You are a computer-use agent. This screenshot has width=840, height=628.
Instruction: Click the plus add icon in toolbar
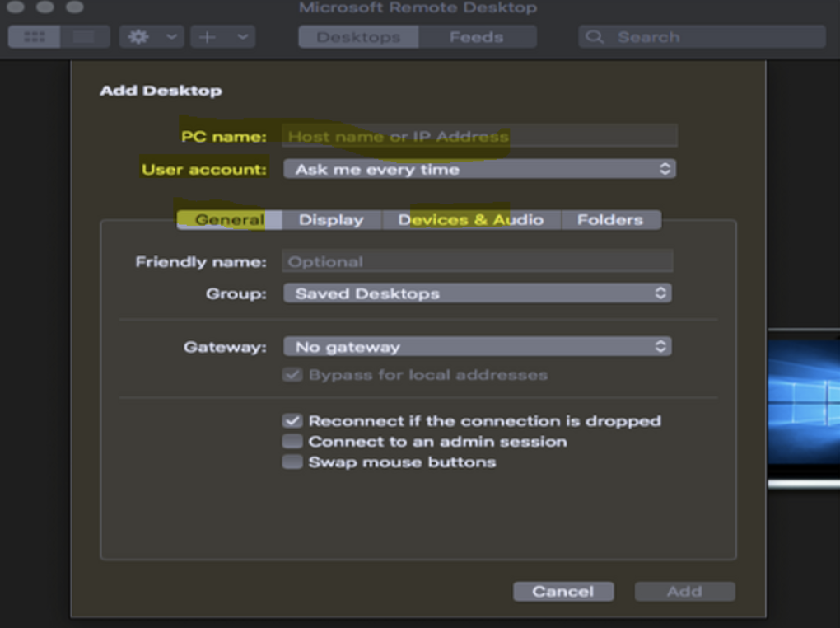(x=208, y=37)
